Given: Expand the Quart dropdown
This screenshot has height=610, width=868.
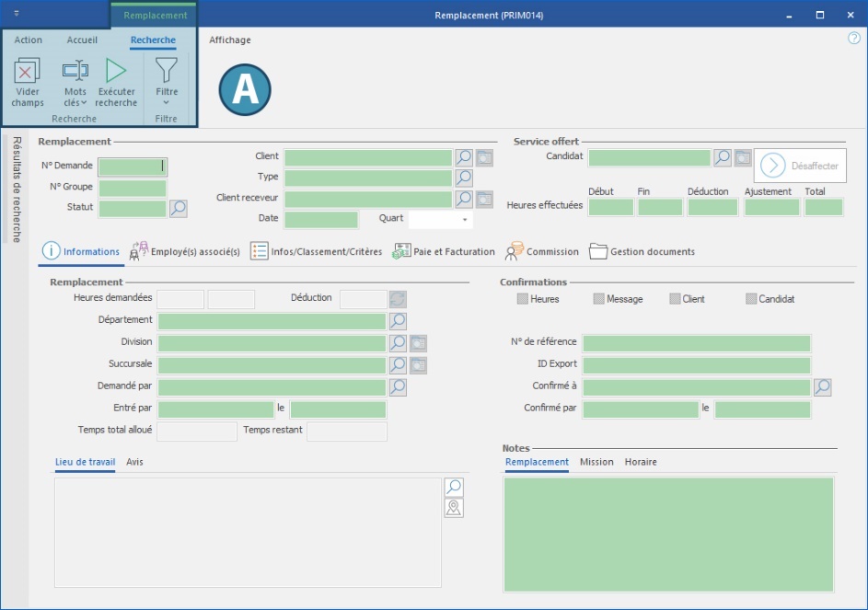Looking at the screenshot, I should point(465,220).
